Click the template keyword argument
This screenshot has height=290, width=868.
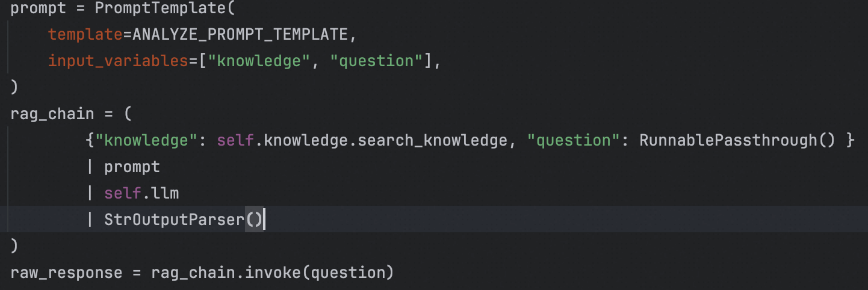pos(85,35)
